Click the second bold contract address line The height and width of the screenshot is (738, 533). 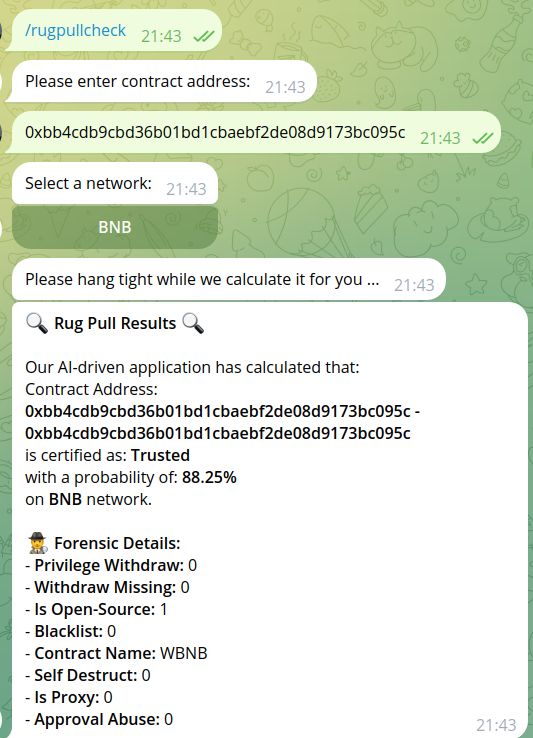(x=218, y=433)
